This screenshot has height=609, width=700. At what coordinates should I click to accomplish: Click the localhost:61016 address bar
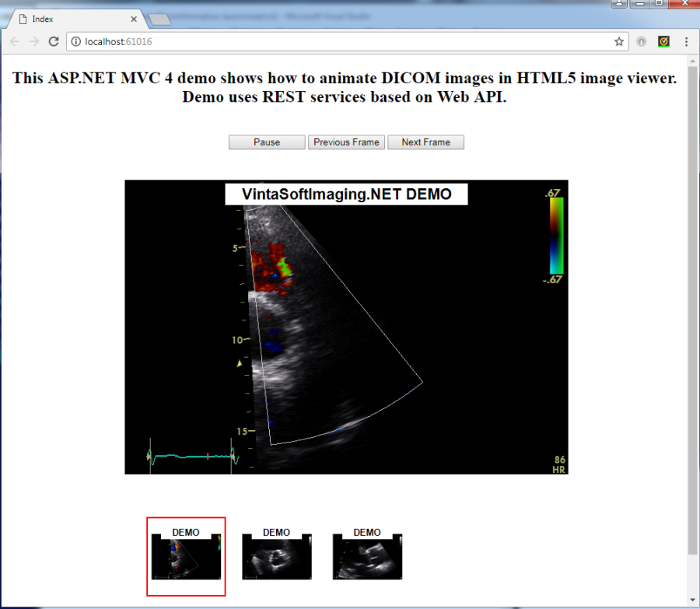click(x=348, y=41)
